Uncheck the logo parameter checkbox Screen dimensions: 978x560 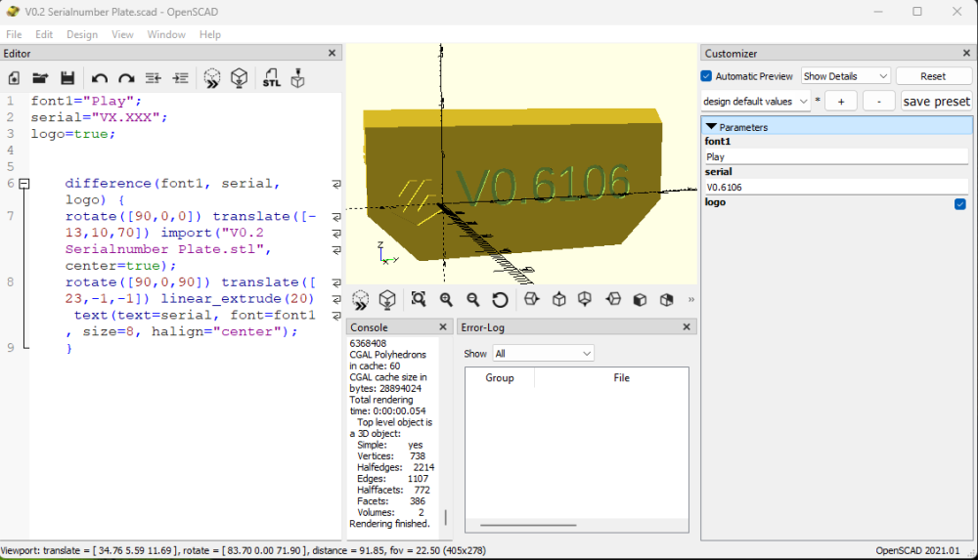(x=960, y=204)
